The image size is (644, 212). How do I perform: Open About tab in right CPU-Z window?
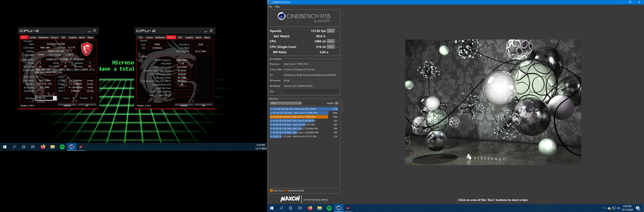[x=207, y=37]
